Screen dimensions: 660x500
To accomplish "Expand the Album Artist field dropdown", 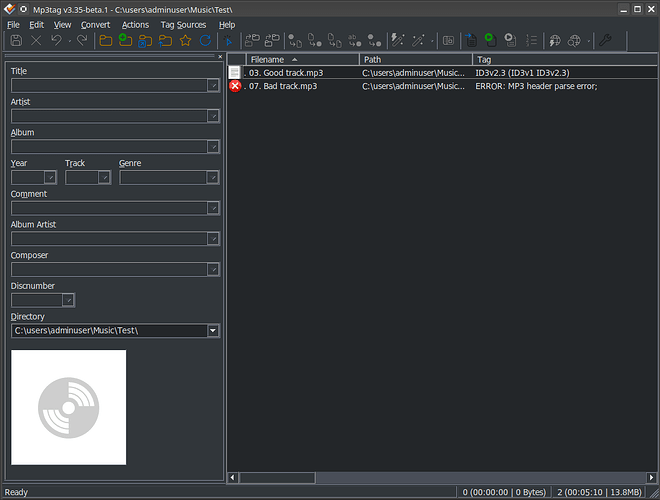I will 213,239.
